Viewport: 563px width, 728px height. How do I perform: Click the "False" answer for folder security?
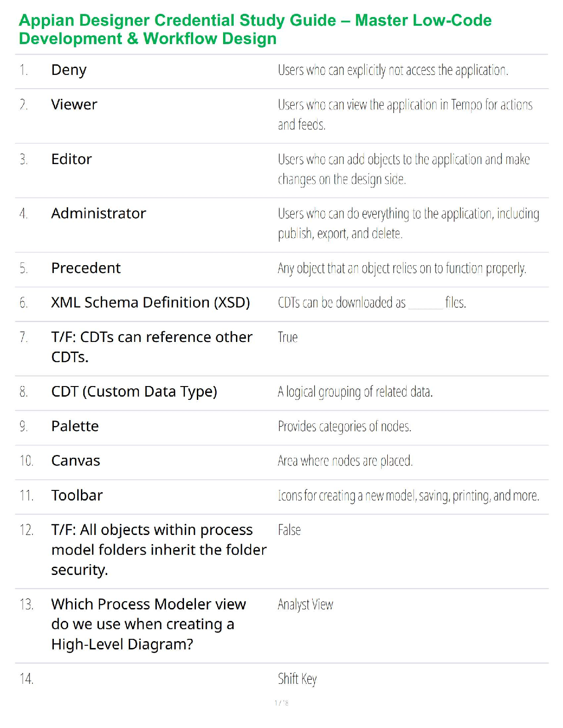click(x=289, y=530)
